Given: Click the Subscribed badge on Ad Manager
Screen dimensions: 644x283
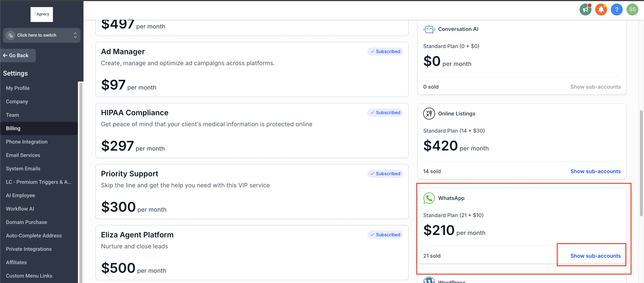Looking at the screenshot, I should 385,51.
